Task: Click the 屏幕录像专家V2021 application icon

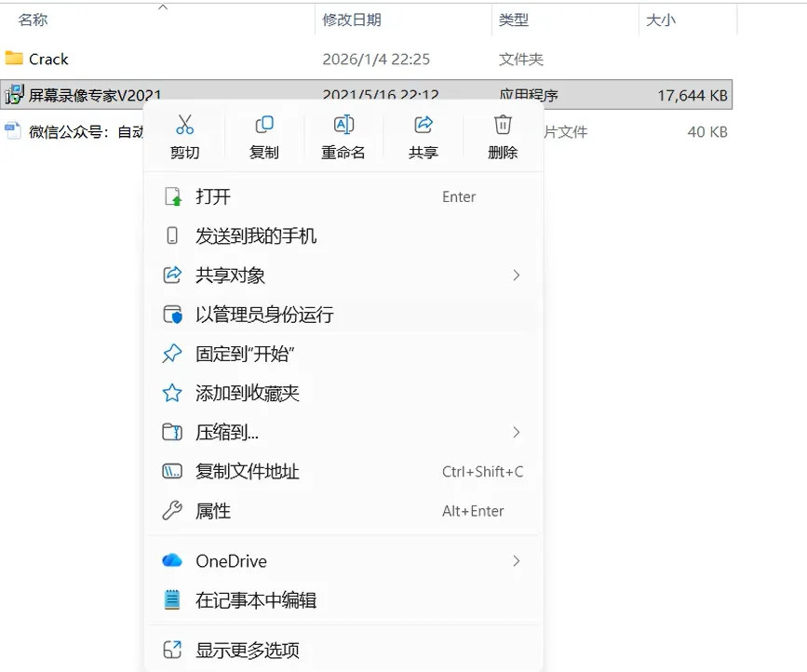Action: [x=14, y=95]
